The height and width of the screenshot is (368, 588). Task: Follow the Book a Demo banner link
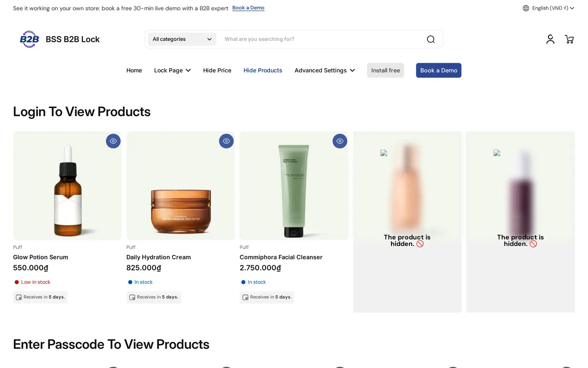(248, 8)
